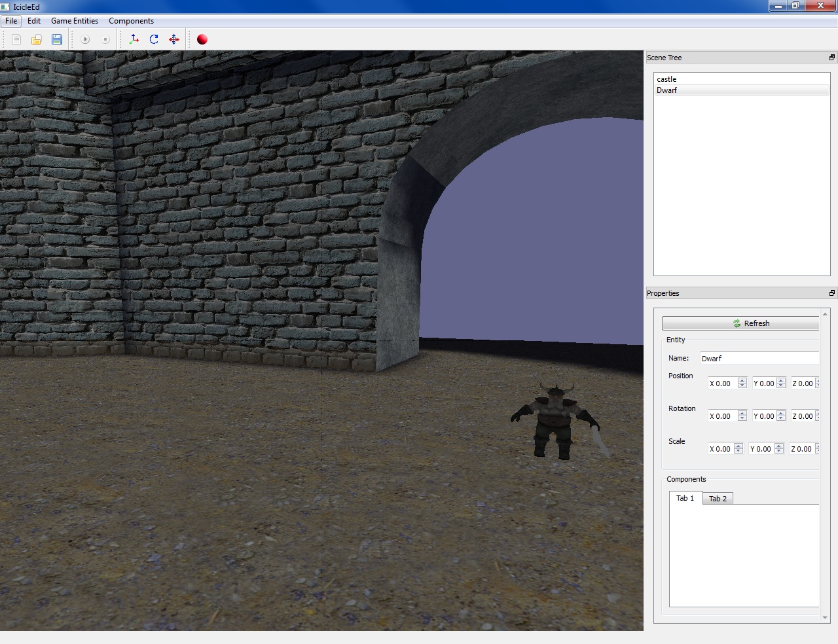Undock the Scene Tree panel
The height and width of the screenshot is (644, 838).
coord(830,58)
